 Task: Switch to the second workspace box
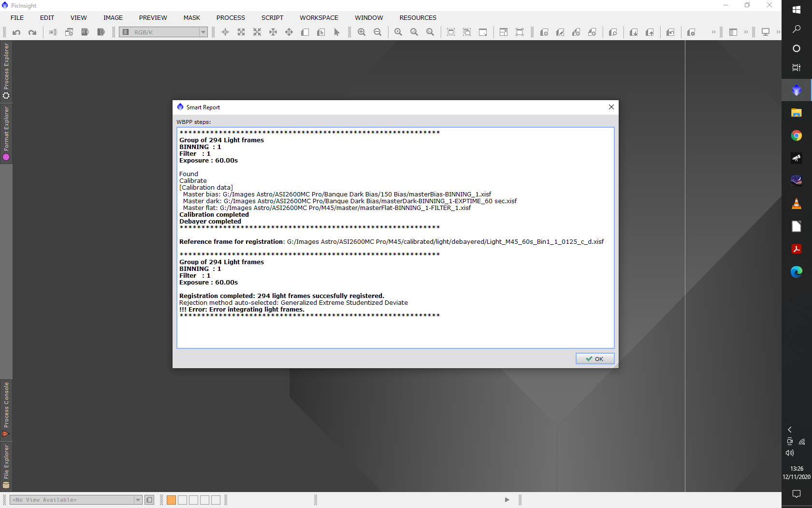[x=182, y=500]
